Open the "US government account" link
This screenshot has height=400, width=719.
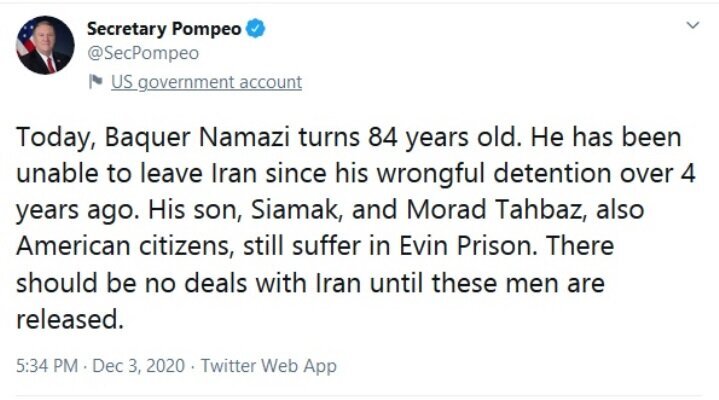click(205, 82)
